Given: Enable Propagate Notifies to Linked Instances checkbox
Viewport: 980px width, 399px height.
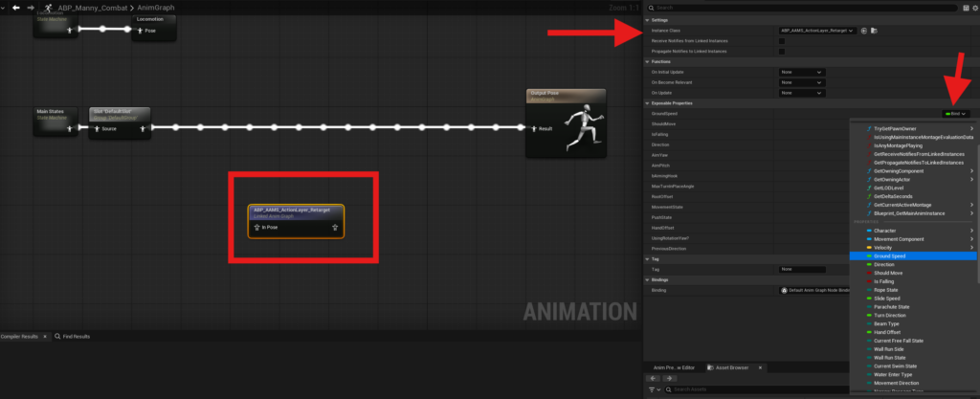Looking at the screenshot, I should pyautogui.click(x=782, y=51).
